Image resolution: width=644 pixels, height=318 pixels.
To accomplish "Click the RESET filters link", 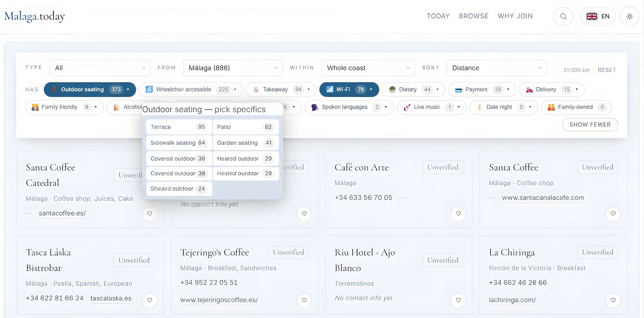I will coord(607,70).
